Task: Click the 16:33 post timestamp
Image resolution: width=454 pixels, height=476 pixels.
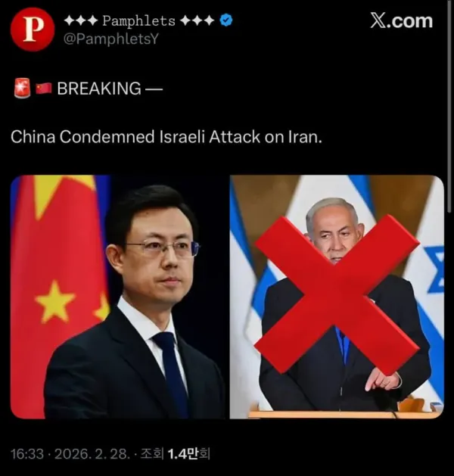Action: tap(27, 454)
